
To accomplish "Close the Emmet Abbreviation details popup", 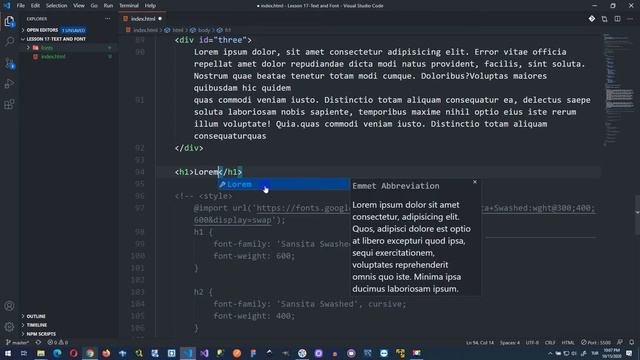I will [475, 182].
